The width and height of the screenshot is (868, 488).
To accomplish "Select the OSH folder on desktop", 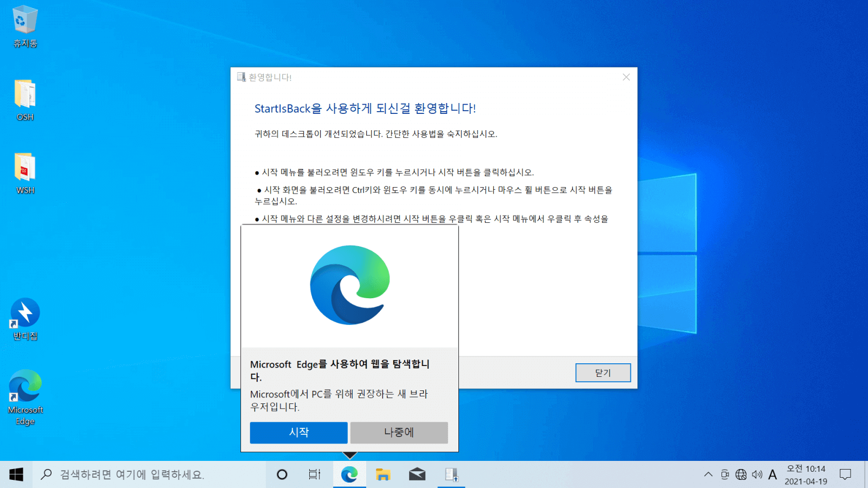I will pos(25,100).
